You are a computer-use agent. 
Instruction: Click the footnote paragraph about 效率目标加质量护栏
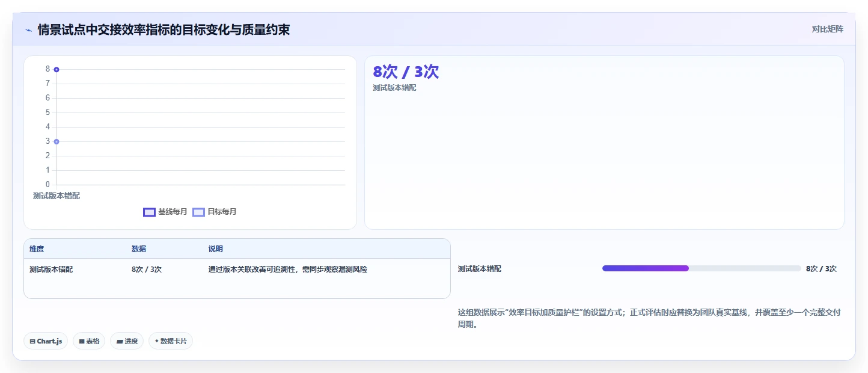click(649, 318)
